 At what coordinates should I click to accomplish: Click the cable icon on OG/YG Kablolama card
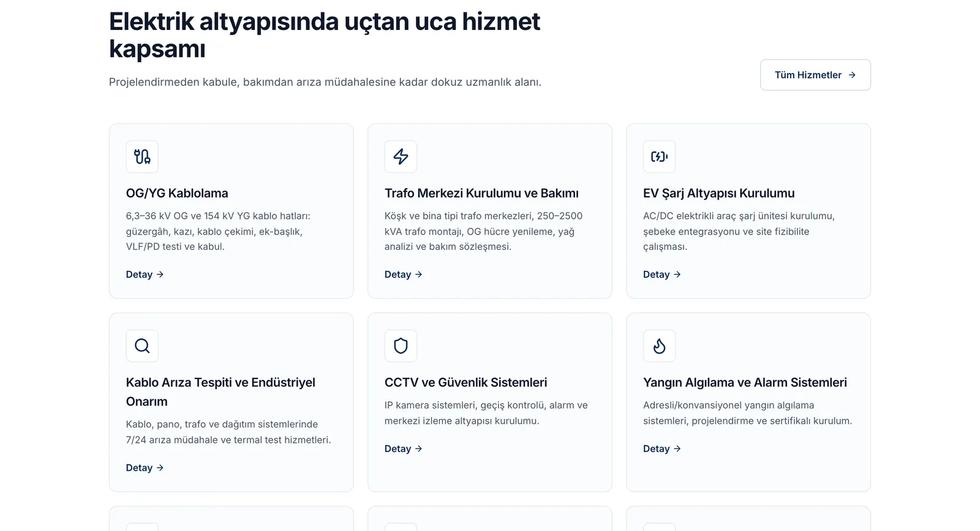pos(142,157)
